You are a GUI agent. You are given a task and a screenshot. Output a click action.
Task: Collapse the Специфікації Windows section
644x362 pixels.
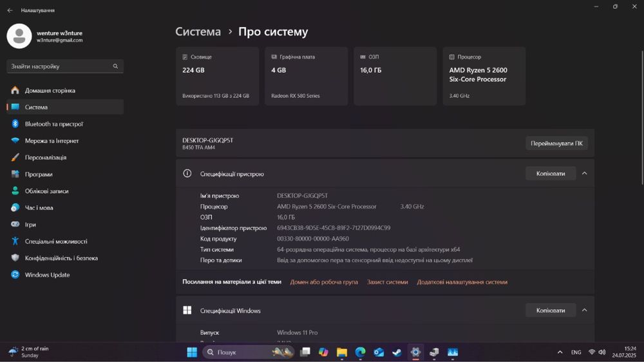point(585,310)
